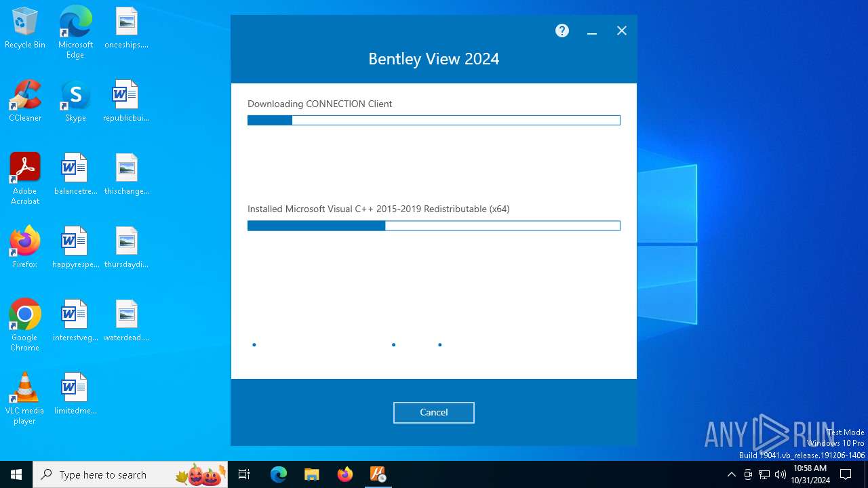Select the happyrespe Word document icon
The image size is (868, 488).
tap(75, 248)
